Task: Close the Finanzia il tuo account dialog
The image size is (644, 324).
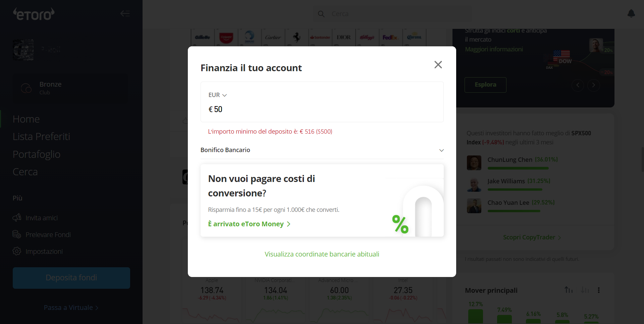Action: point(438,64)
